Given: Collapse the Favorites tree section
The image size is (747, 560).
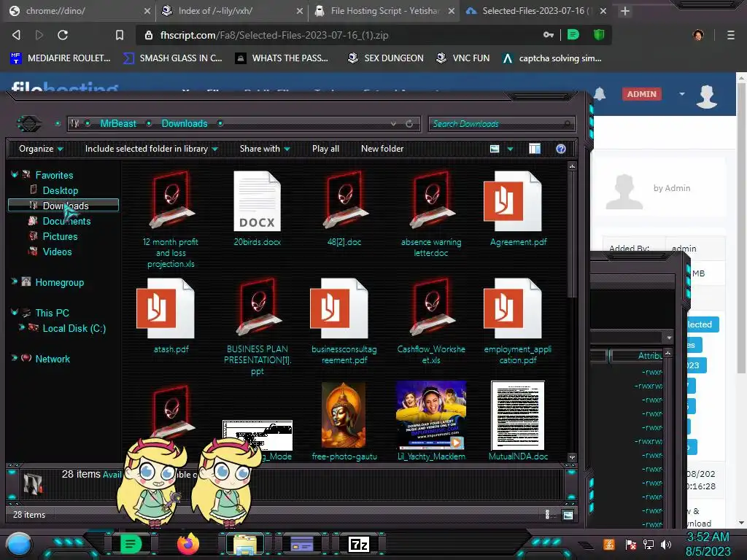Looking at the screenshot, I should (x=15, y=174).
